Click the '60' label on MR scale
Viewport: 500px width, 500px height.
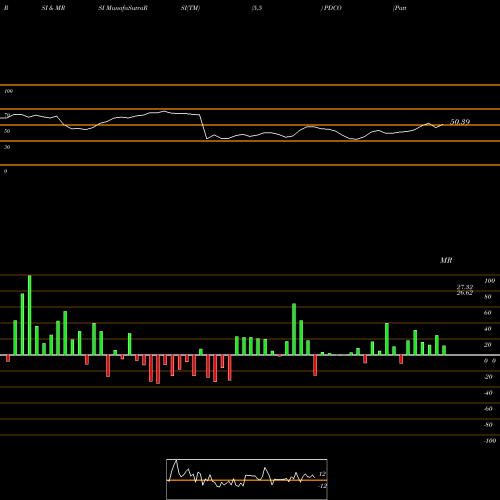pyautogui.click(x=488, y=313)
